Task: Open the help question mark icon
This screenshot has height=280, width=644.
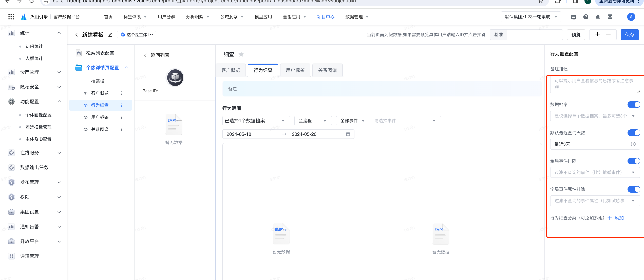Action: [x=586, y=17]
